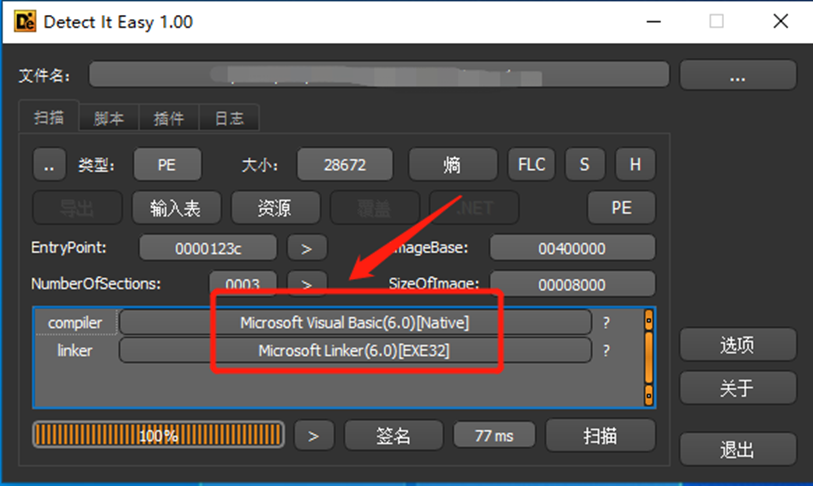Click the file browse "..." button
Image resolution: width=813 pixels, height=486 pixels.
click(x=738, y=76)
